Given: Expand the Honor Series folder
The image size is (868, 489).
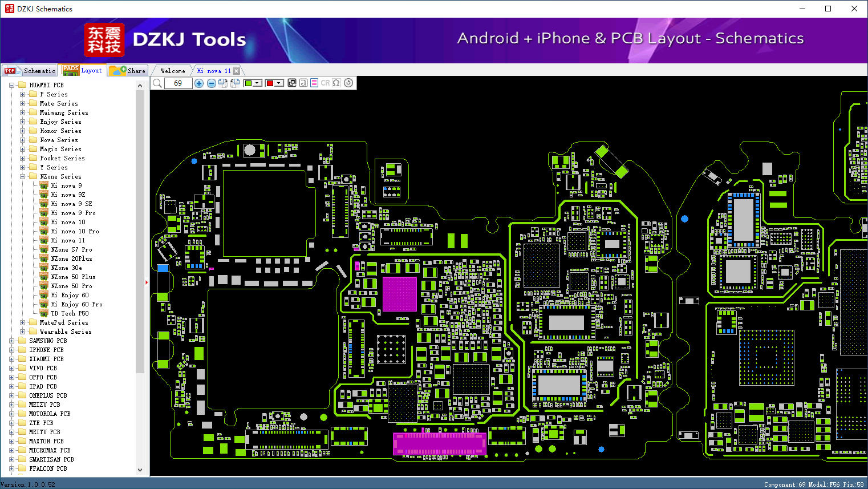Looking at the screenshot, I should [22, 131].
